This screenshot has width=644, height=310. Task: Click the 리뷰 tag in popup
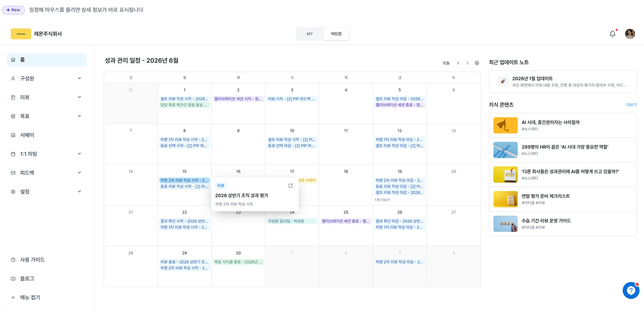[221, 186]
